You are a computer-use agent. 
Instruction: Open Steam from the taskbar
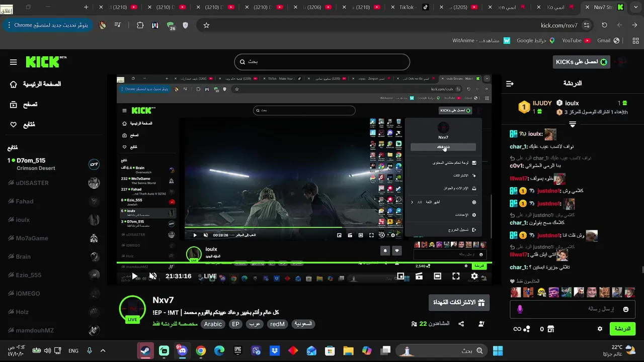point(146,350)
